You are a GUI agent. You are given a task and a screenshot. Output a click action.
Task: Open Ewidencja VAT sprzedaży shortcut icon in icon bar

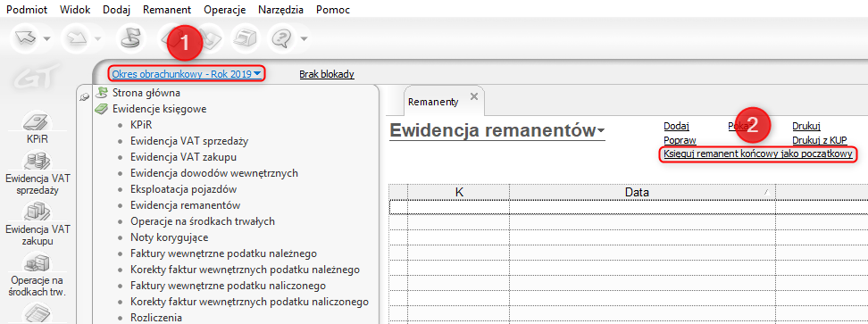(38, 162)
